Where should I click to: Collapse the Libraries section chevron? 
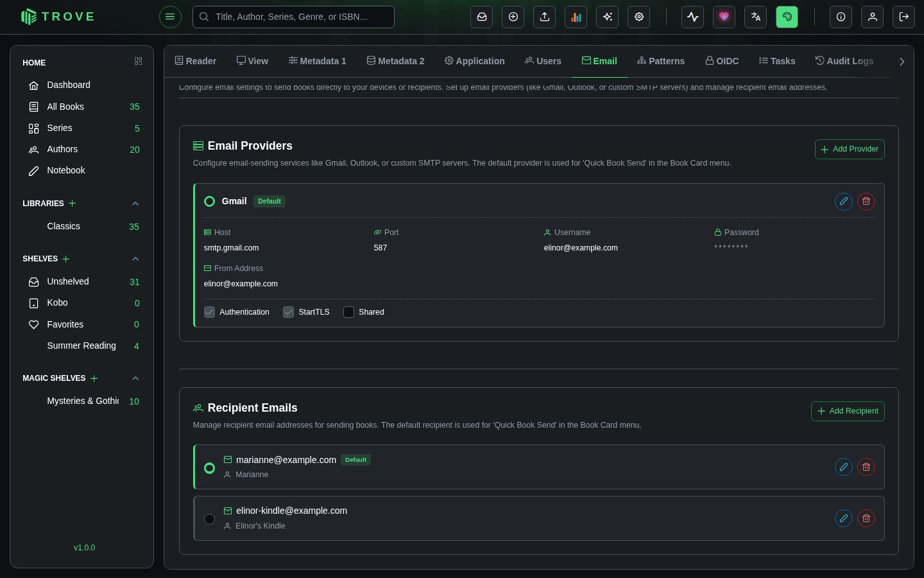135,204
